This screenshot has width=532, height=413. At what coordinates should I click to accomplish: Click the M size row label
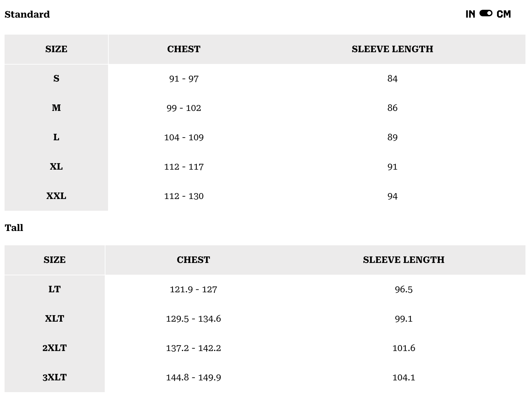[x=56, y=108]
